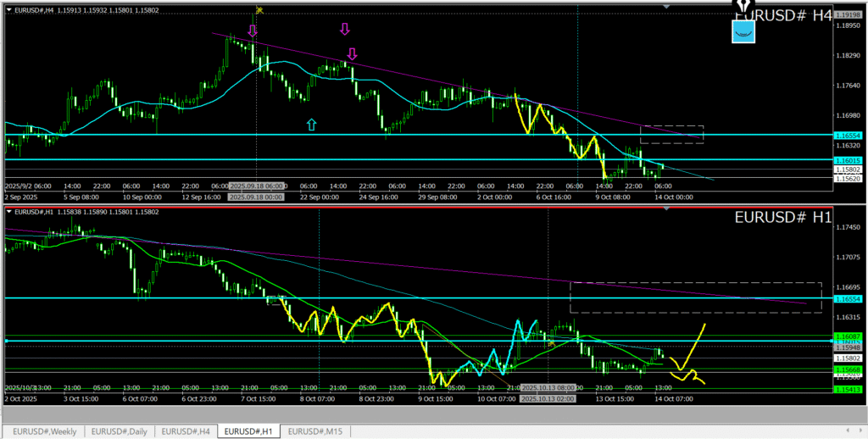Click the 1.16015 price label on H4 axis
This screenshot has width=868, height=439.
(848, 160)
